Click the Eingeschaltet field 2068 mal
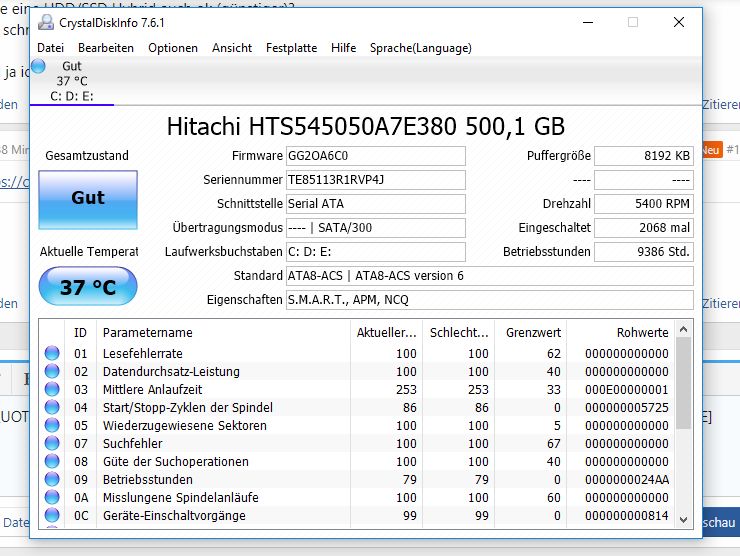Screen dimensions: 740x556 pyautogui.click(x=644, y=228)
